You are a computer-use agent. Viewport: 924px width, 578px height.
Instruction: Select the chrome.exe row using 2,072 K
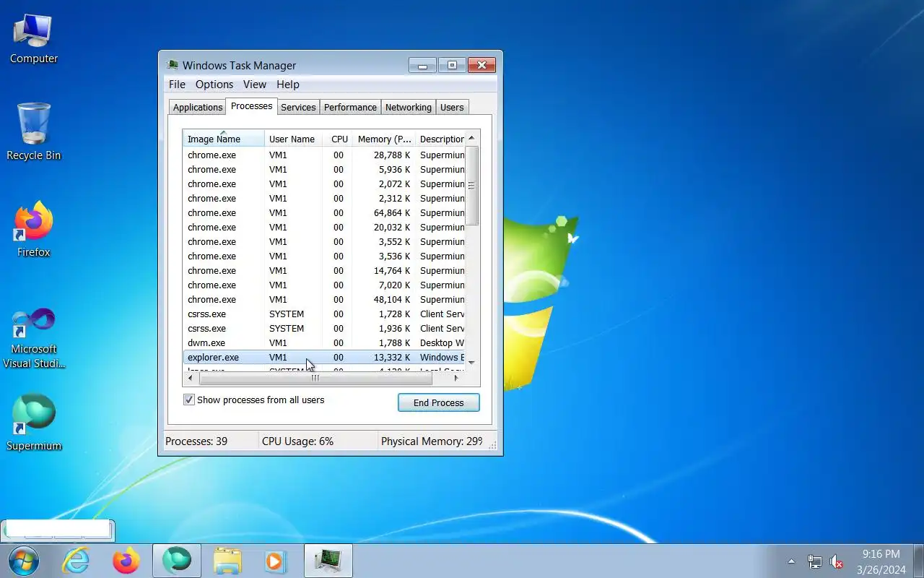pyautogui.click(x=324, y=184)
